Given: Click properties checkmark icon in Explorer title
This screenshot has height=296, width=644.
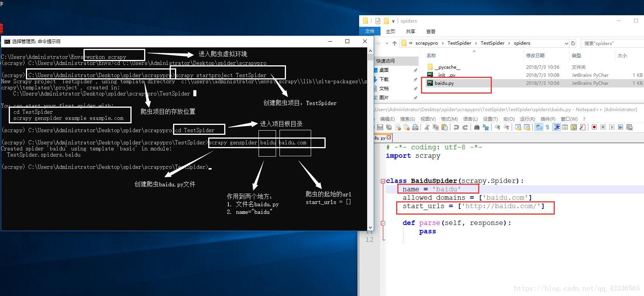Looking at the screenshot, I should pos(378,21).
